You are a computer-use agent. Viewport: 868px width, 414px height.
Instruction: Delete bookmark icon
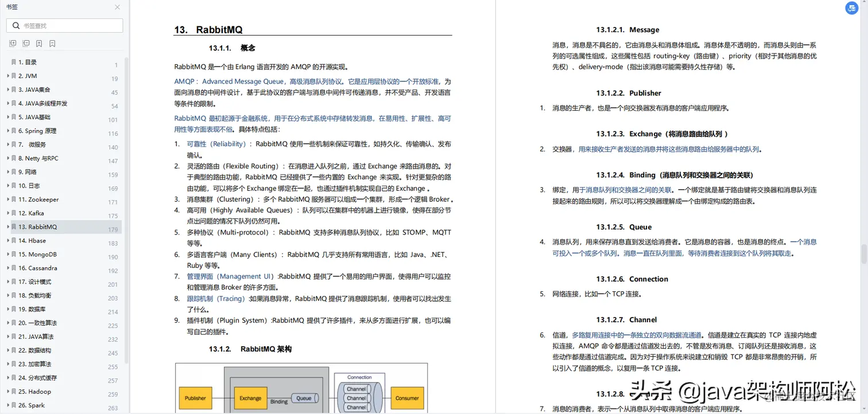[52, 44]
